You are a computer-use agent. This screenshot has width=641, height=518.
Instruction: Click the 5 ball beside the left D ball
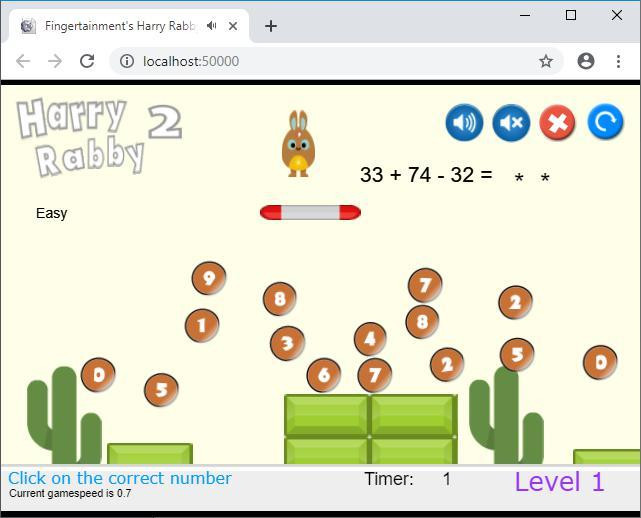pos(161,390)
